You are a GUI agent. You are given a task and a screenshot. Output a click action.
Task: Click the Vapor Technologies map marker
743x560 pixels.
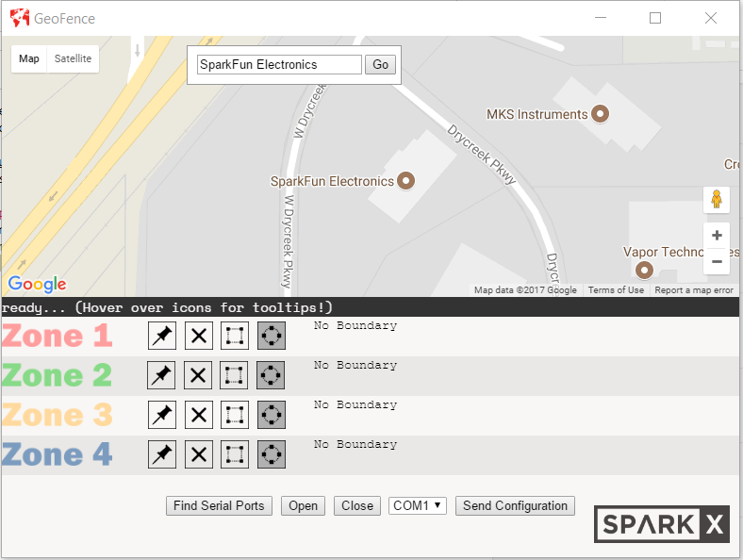644,271
